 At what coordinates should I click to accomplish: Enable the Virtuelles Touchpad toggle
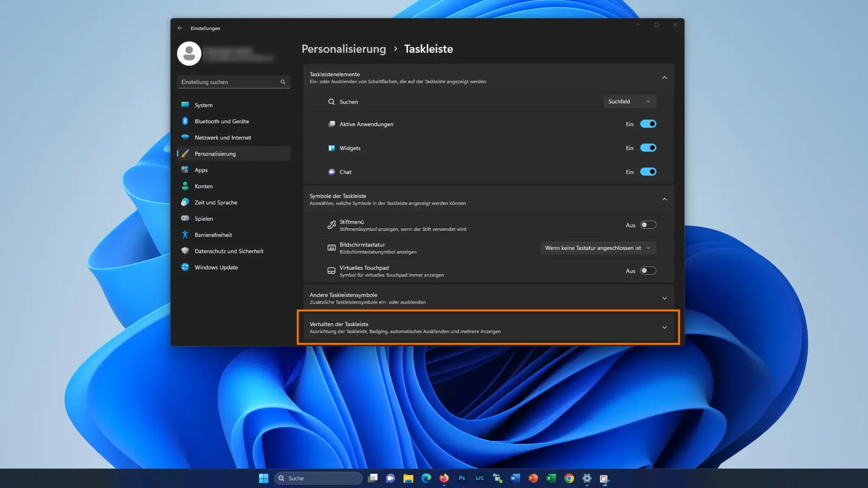point(648,271)
